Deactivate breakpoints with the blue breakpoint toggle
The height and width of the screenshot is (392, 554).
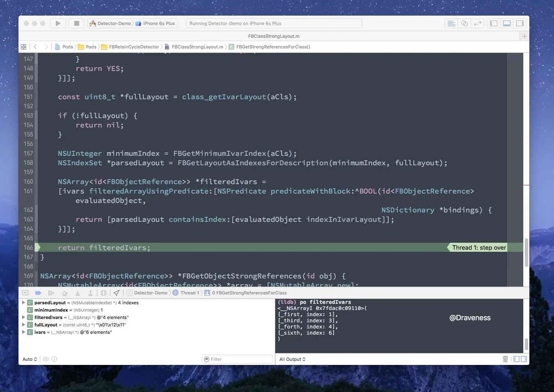38,293
